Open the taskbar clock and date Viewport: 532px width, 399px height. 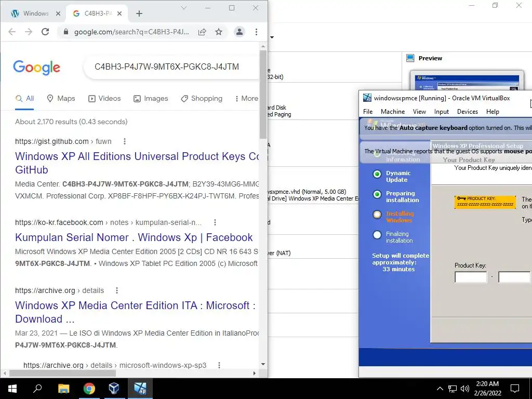(x=487, y=389)
